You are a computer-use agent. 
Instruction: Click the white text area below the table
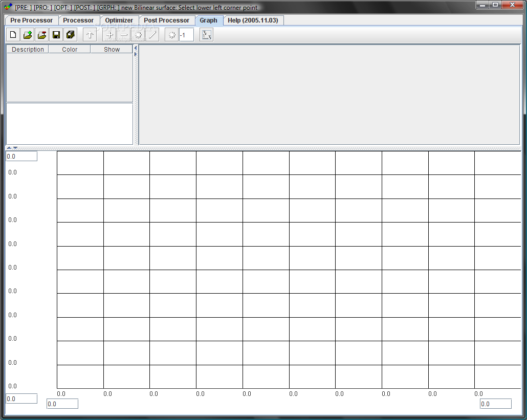[x=70, y=124]
